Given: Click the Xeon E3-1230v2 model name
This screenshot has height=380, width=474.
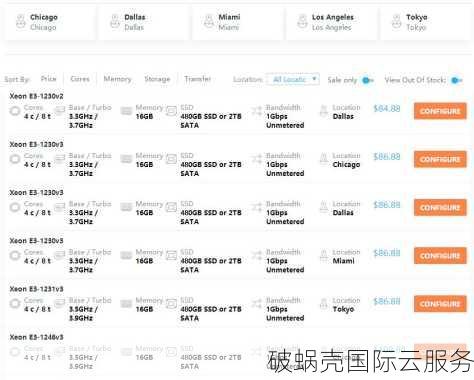Looking at the screenshot, I should [36, 96].
